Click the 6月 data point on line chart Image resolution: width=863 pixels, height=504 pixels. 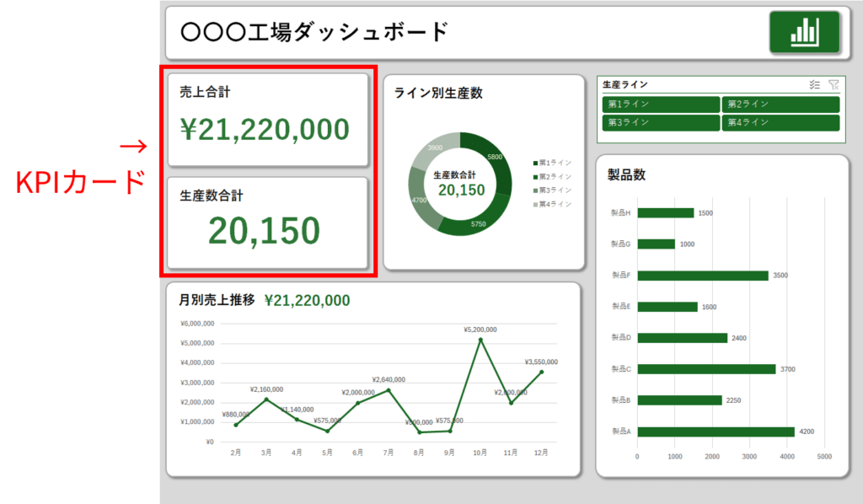(x=357, y=404)
